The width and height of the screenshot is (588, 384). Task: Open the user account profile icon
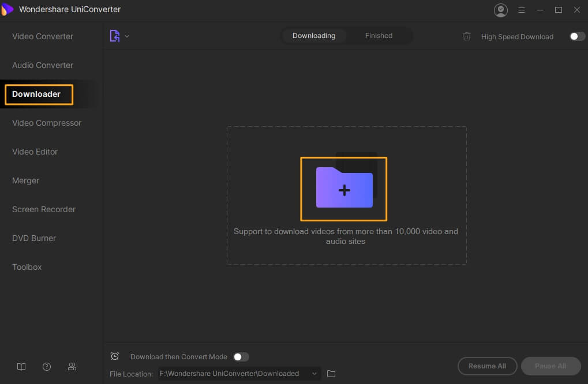[500, 10]
